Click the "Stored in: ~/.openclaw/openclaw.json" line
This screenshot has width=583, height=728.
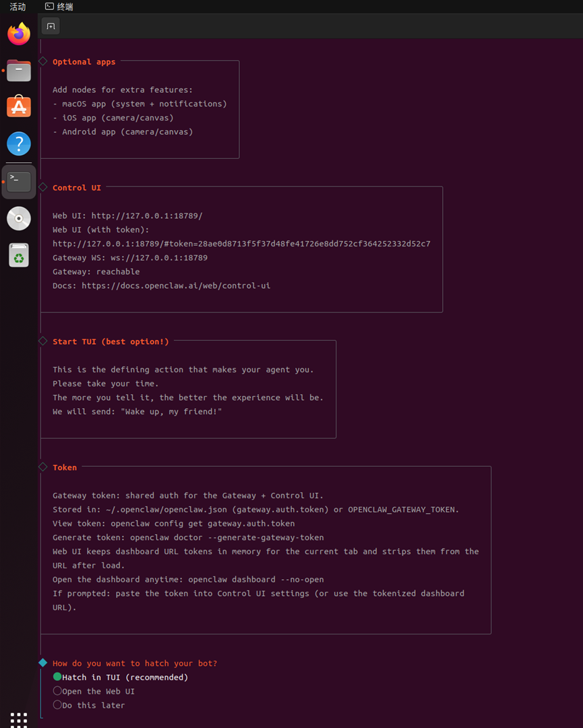click(x=255, y=510)
